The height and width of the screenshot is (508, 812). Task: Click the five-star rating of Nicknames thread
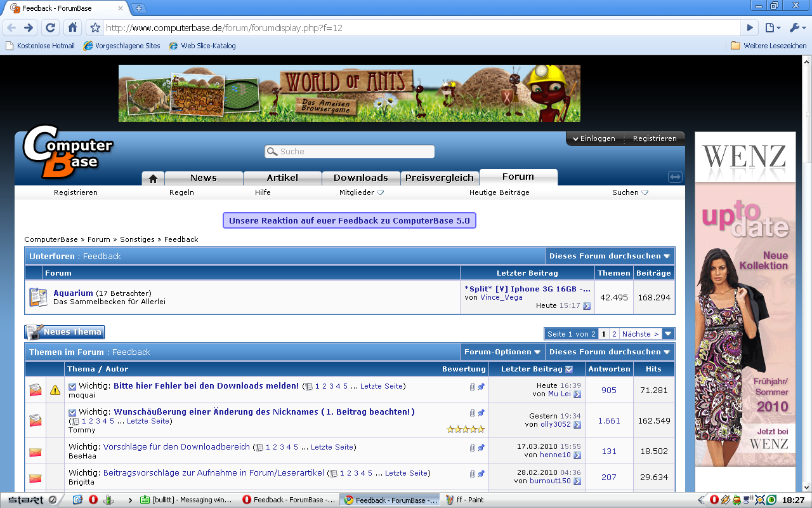[466, 430]
